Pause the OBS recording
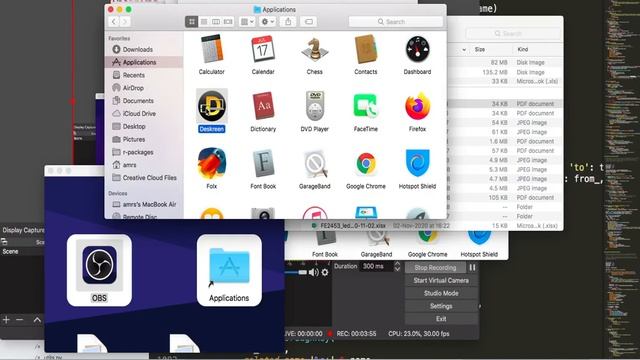640x360 pixels. pyautogui.click(x=472, y=268)
